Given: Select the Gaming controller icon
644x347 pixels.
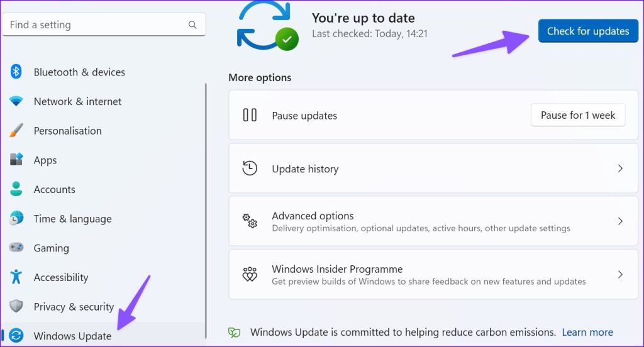Looking at the screenshot, I should click(x=16, y=247).
